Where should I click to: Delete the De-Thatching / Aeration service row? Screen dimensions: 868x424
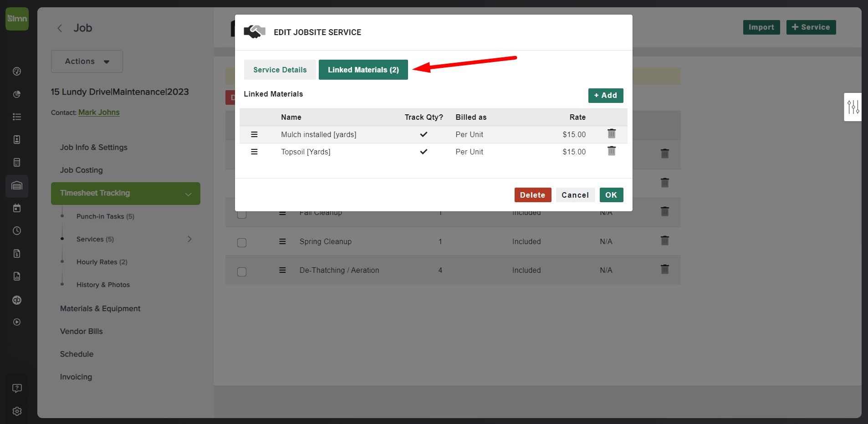(x=665, y=269)
